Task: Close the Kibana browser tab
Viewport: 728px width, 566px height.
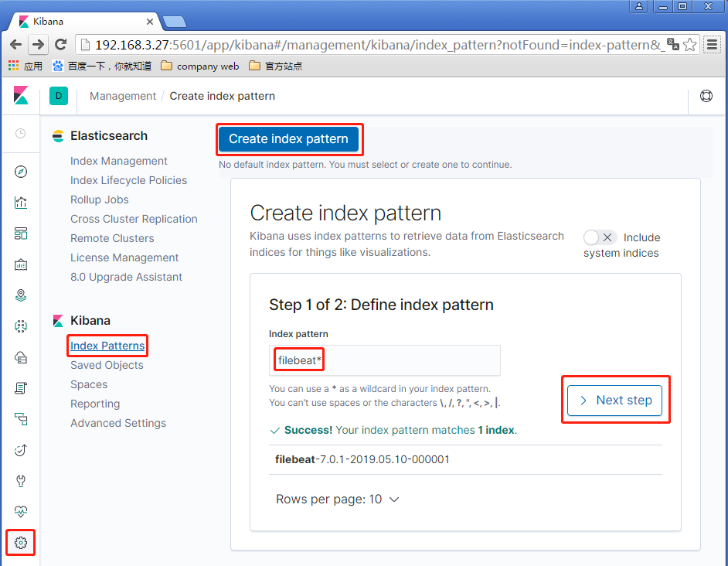Action: 149,22
